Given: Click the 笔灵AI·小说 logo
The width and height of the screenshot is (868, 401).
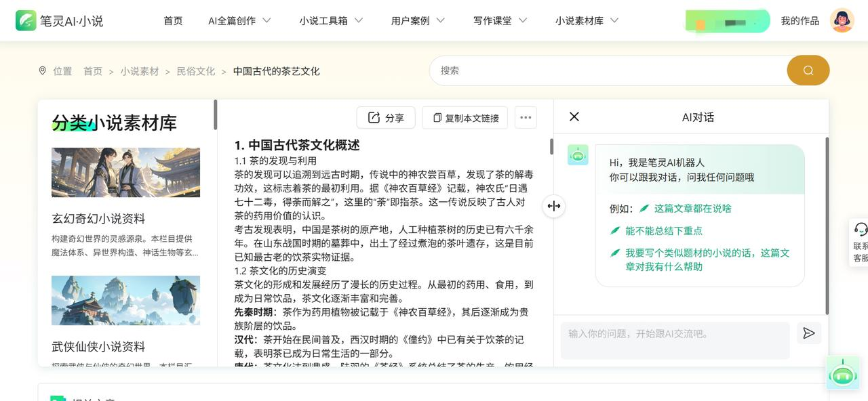Looking at the screenshot, I should tap(60, 20).
